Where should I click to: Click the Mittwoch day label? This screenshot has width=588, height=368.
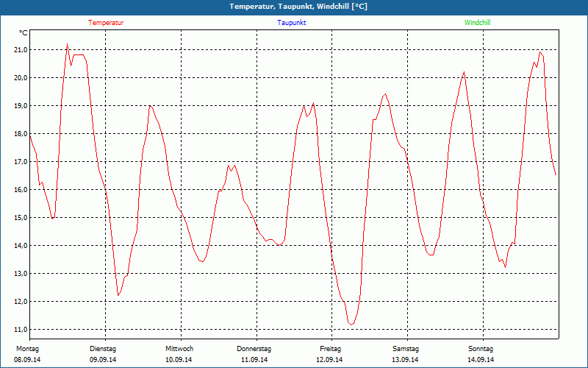179,349
